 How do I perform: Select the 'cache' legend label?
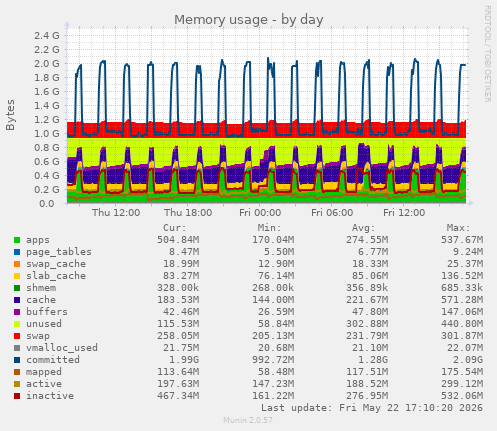[x=41, y=300]
